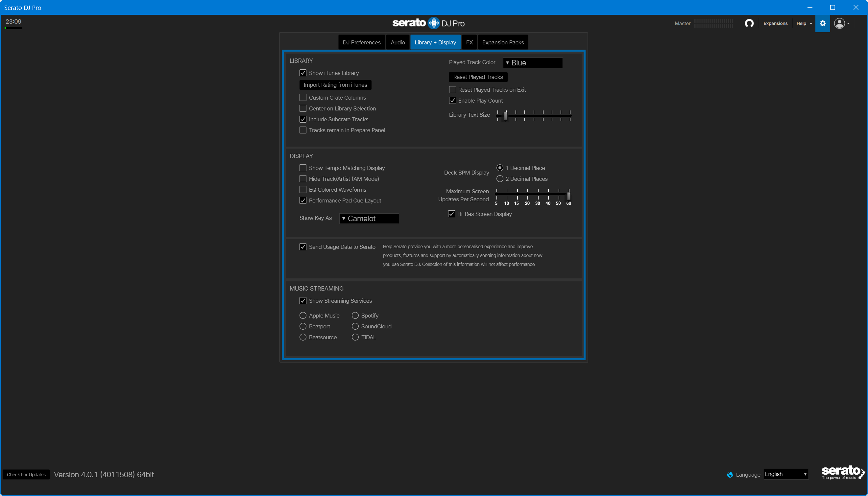
Task: Open the Language English dropdown
Action: (785, 474)
